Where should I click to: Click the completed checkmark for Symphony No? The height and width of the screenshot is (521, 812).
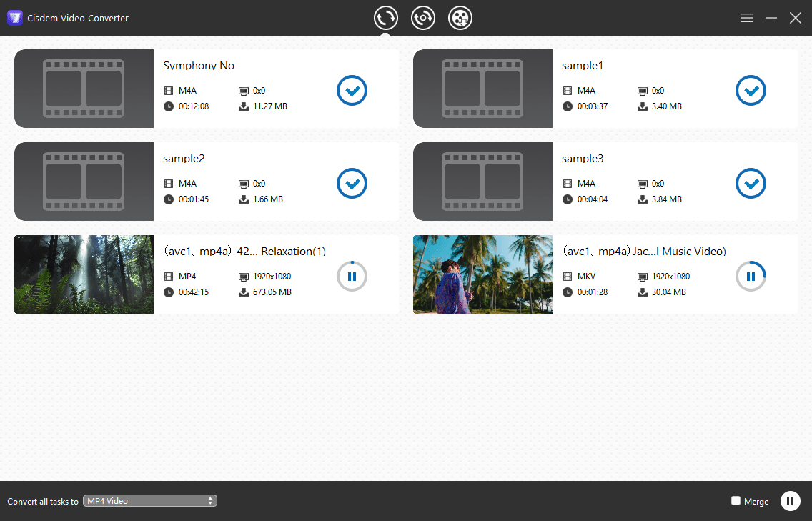pyautogui.click(x=352, y=90)
